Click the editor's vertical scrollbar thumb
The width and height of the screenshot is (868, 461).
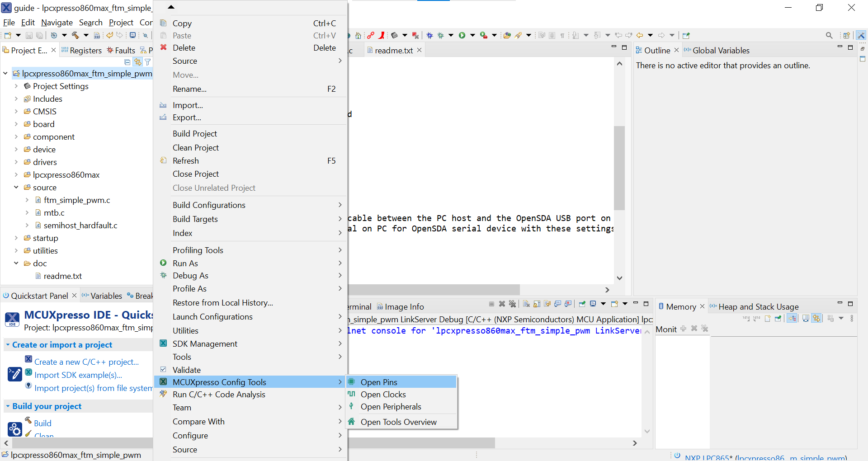[x=619, y=167]
